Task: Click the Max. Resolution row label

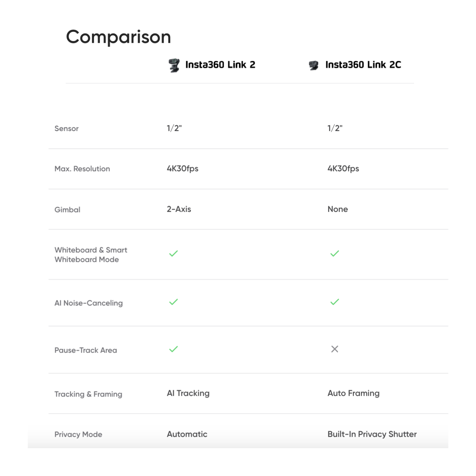Action: click(x=82, y=169)
